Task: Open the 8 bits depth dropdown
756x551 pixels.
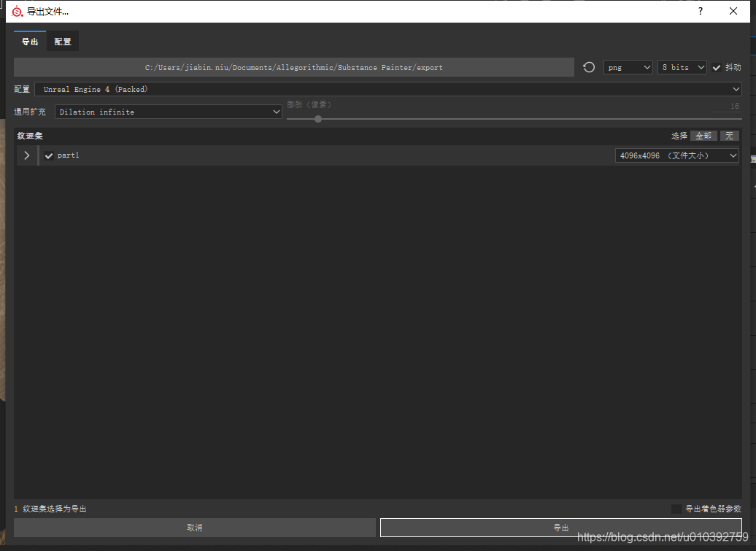Action: [682, 67]
